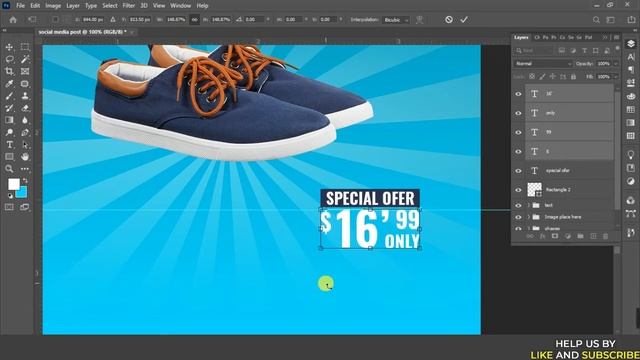Select the Rectangle 2 layer thumbnail

[534, 190]
